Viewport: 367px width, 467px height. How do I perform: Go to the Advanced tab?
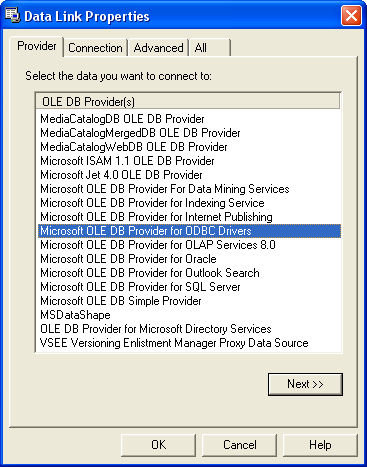click(x=158, y=48)
